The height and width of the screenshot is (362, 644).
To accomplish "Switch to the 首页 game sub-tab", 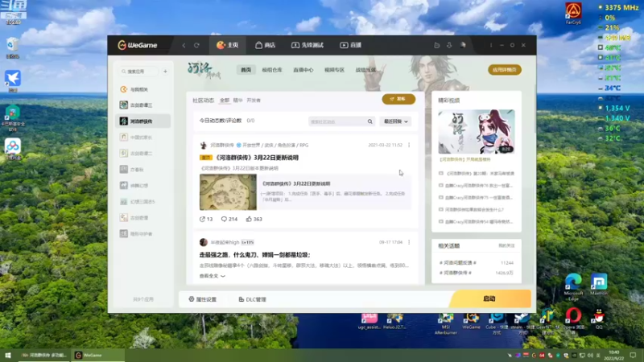I will point(246,70).
